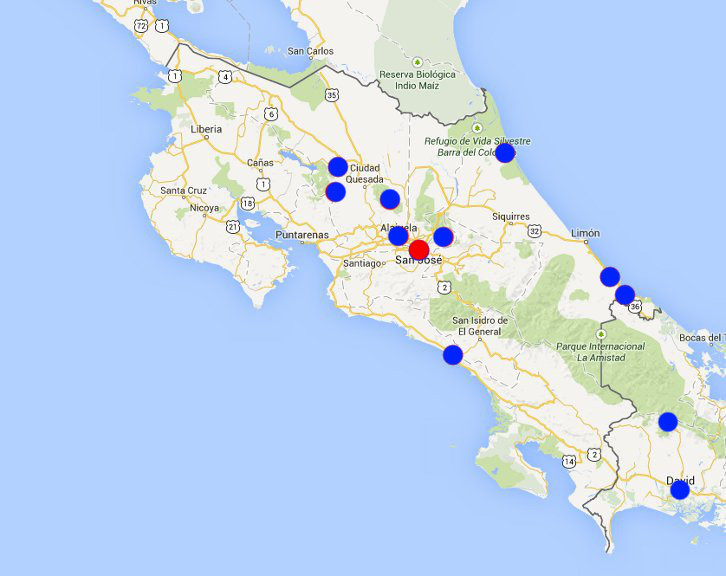Click the Liberia city label
This screenshot has width=726, height=576.
pos(205,129)
